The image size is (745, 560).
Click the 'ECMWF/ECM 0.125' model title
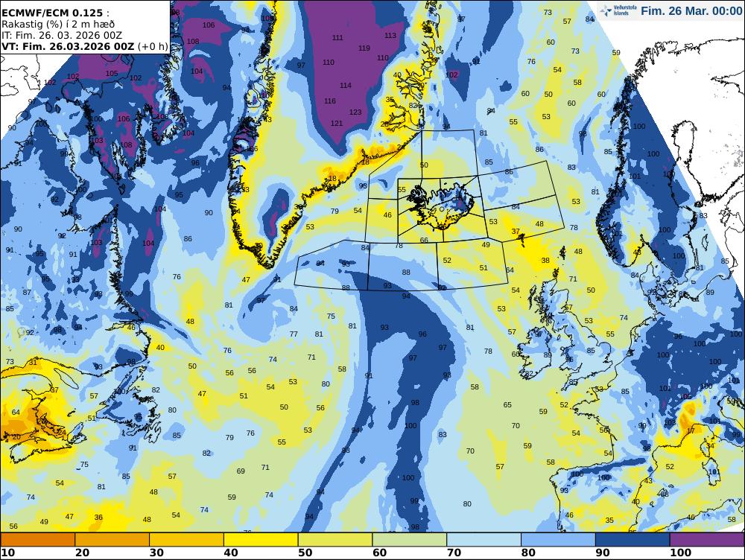tap(51, 13)
